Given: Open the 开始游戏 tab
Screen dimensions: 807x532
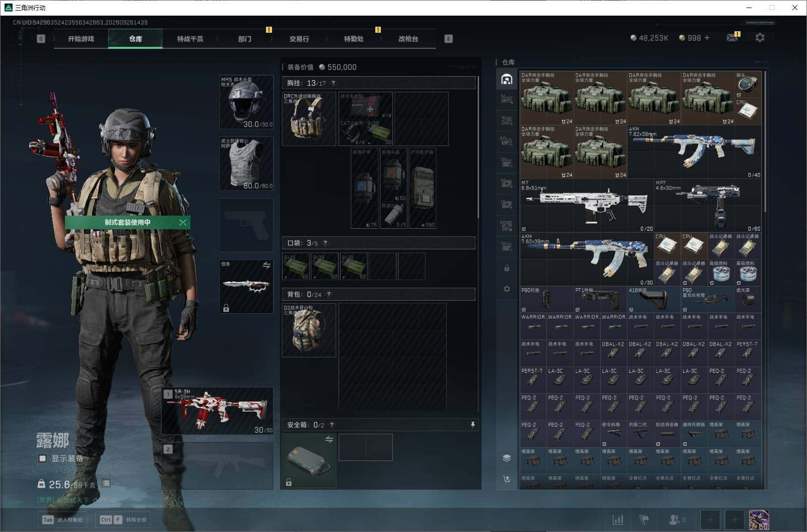Looking at the screenshot, I should tap(81, 39).
